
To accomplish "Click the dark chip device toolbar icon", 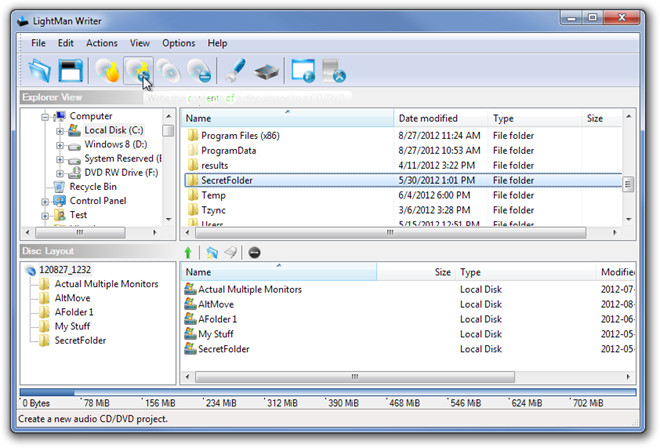I will point(266,72).
